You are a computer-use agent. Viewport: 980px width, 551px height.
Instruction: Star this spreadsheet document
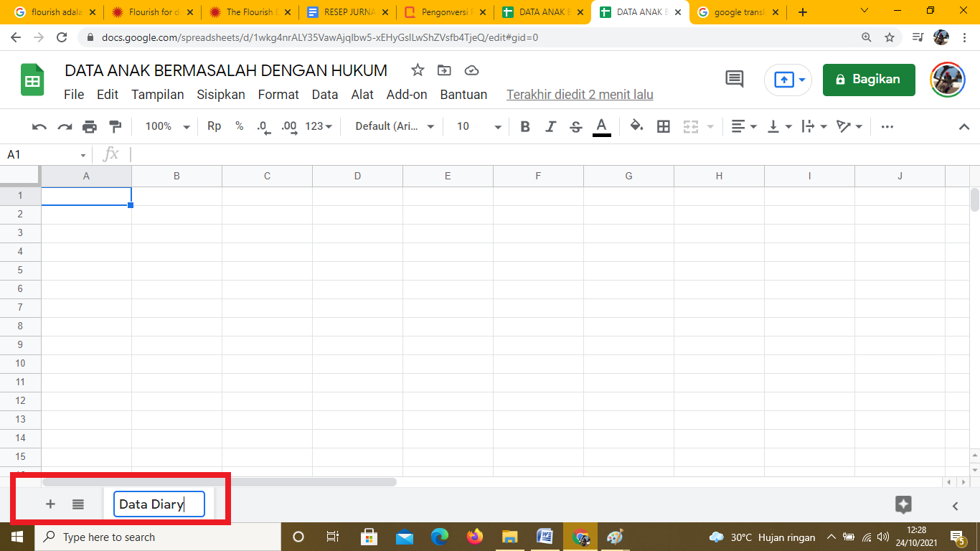pyautogui.click(x=418, y=70)
